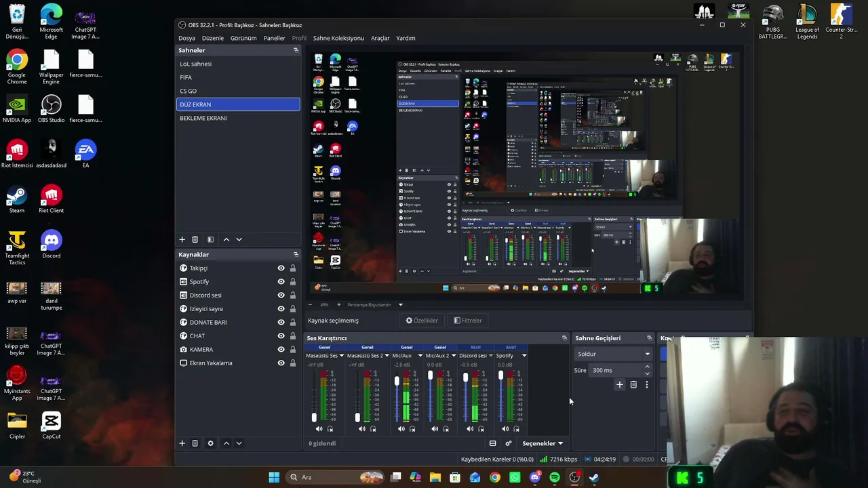Expand the Discord sesi mixer dropdown arrow
868x488 pixels.
(x=490, y=355)
